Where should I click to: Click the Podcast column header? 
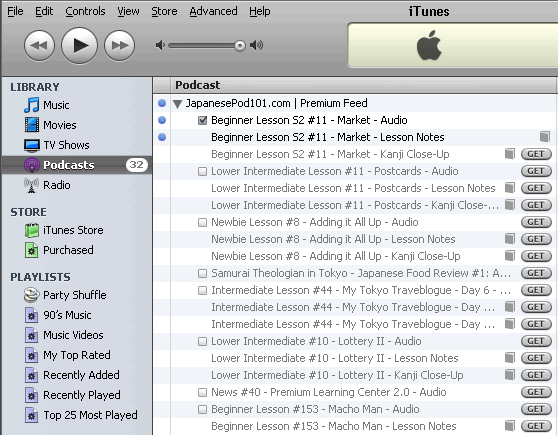point(363,85)
